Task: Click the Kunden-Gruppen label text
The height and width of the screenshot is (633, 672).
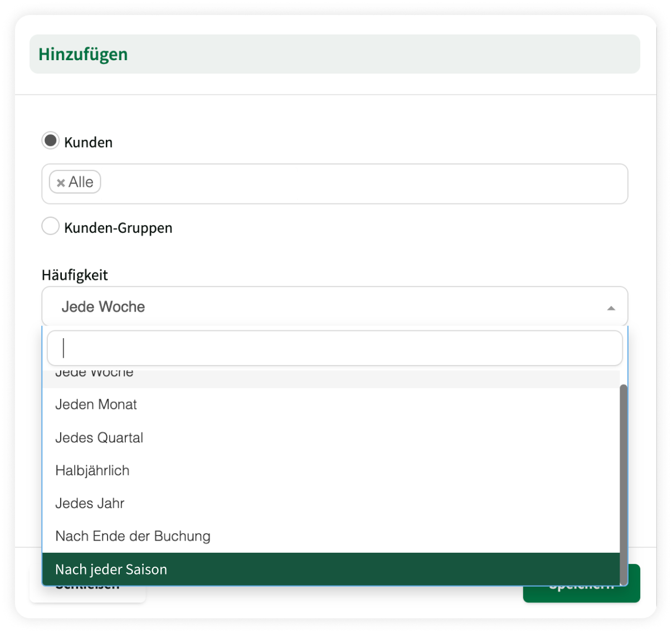Action: [x=118, y=228]
